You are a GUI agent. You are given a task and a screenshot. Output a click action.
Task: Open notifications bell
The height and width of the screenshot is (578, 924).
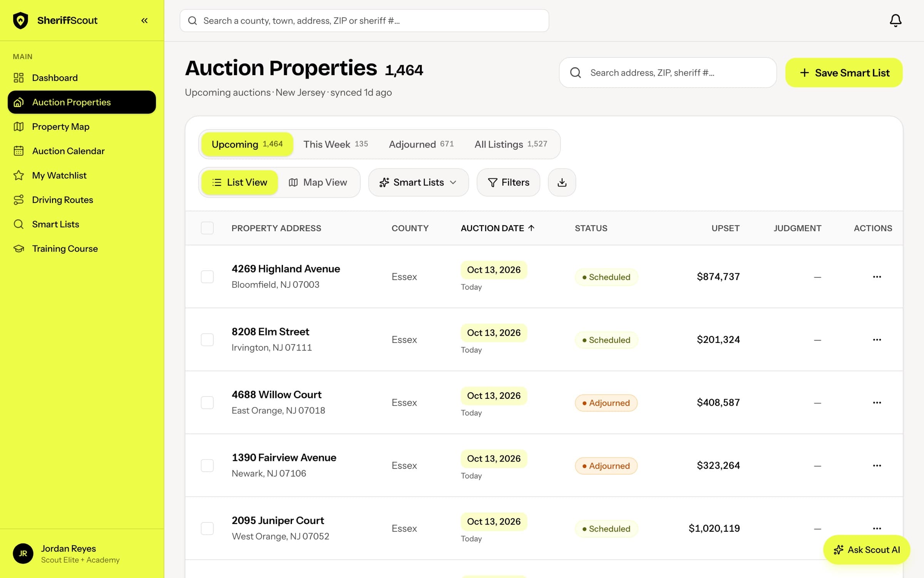[896, 20]
